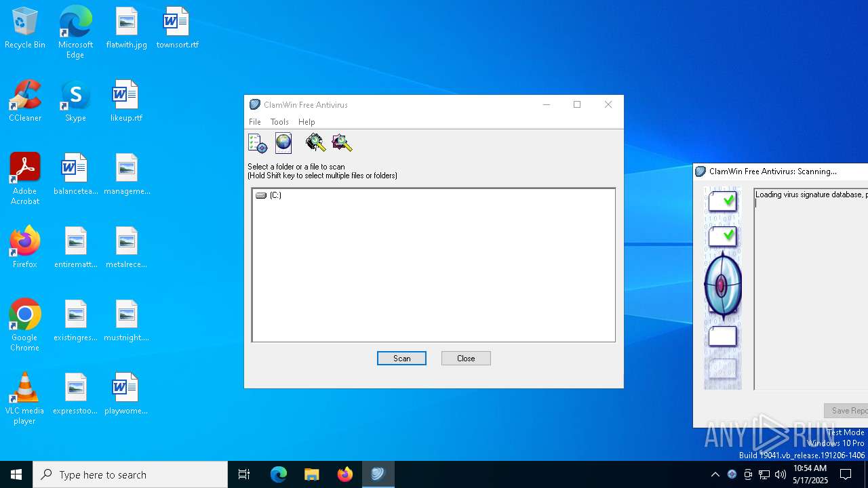
Task: Select the Skype desktop shortcut
Action: tap(75, 102)
